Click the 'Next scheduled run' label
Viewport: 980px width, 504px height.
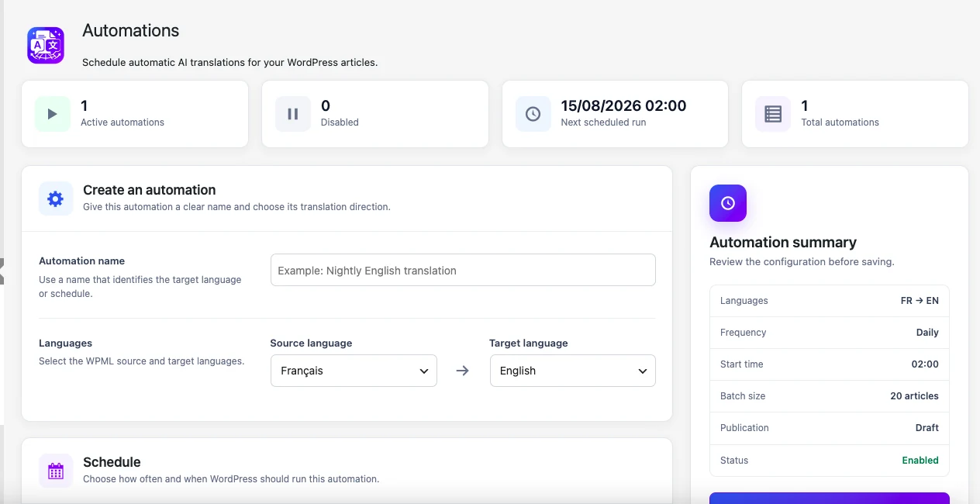(x=603, y=122)
